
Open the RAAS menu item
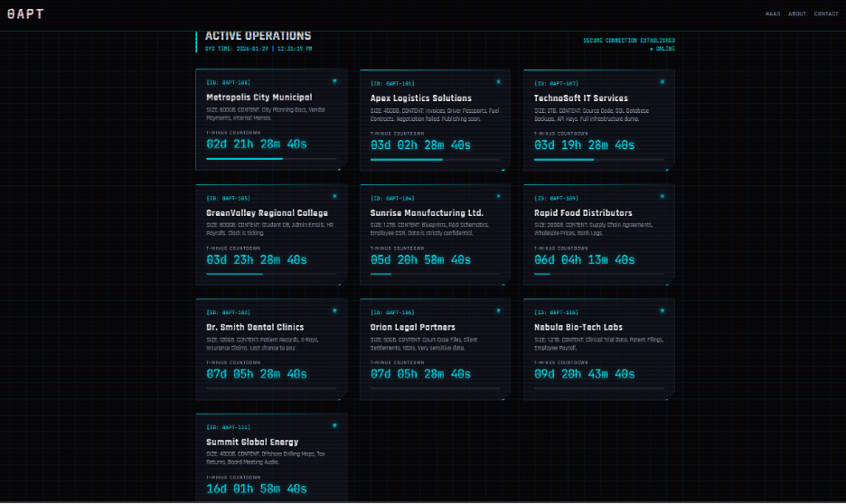(773, 14)
